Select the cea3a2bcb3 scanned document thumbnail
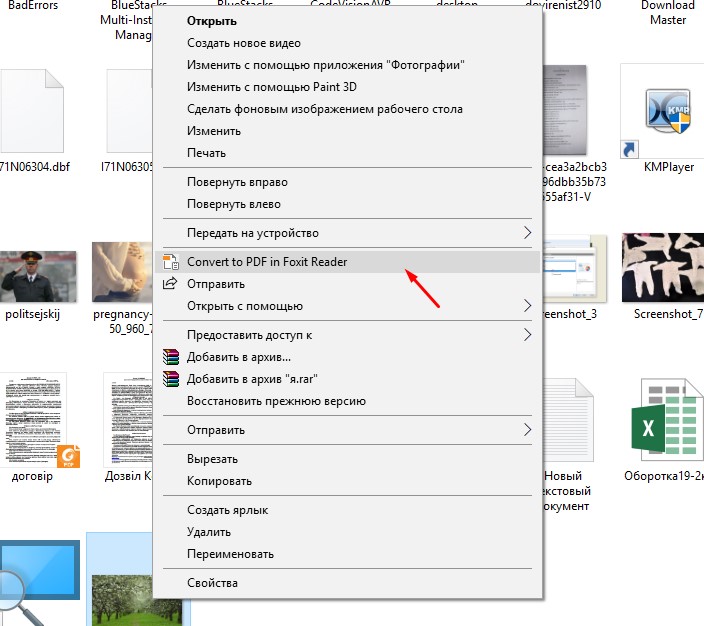Viewport: 704px width, 626px height. (565, 110)
